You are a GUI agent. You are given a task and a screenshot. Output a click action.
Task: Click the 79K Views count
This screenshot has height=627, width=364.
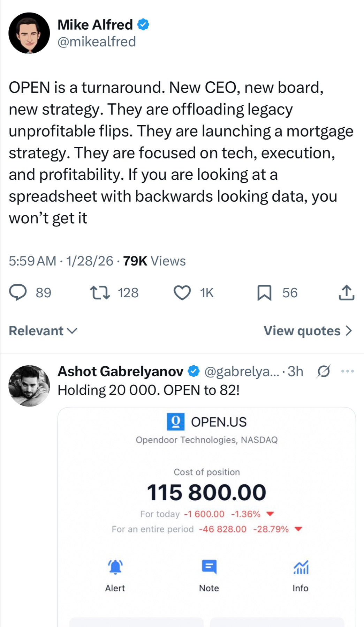tap(154, 261)
